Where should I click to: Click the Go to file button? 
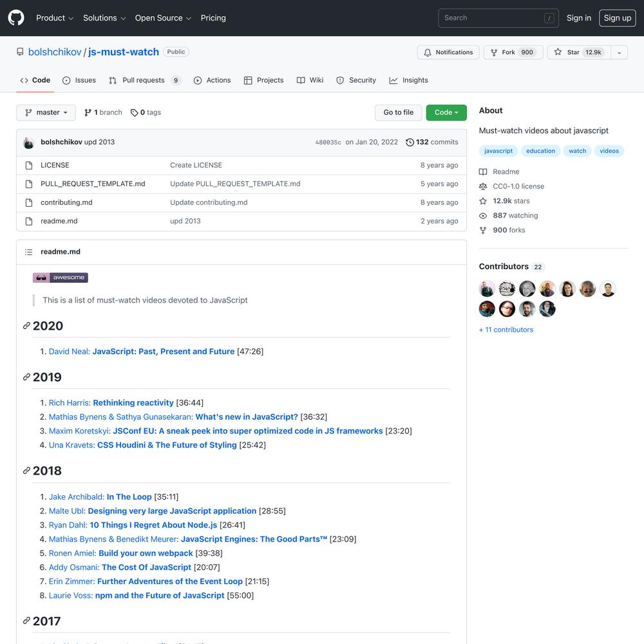399,113
